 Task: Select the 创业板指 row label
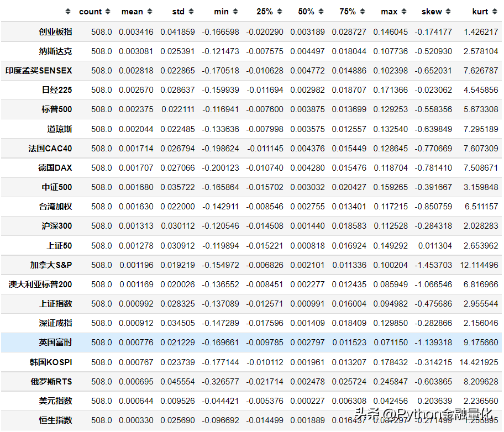tap(55, 32)
